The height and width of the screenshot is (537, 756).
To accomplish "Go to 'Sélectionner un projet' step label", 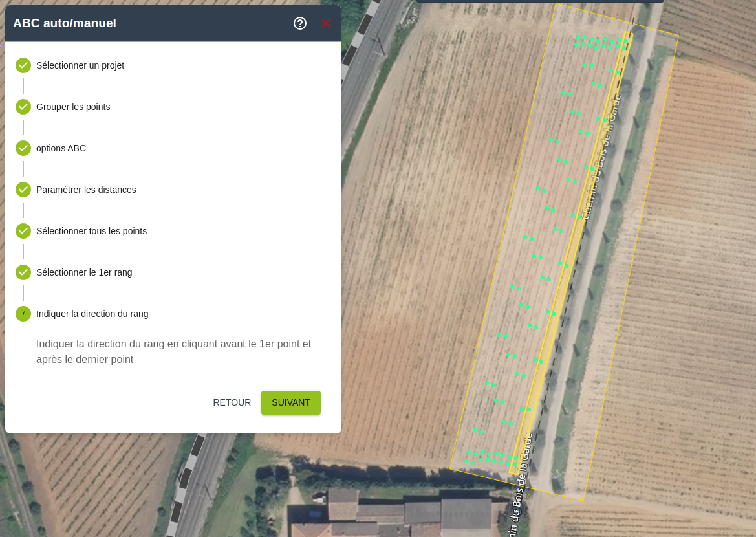I will 80,65.
